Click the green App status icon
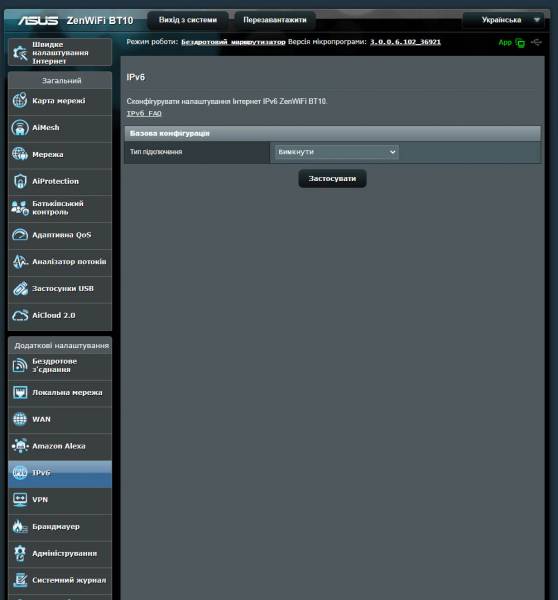This screenshot has width=558, height=600. coord(520,43)
